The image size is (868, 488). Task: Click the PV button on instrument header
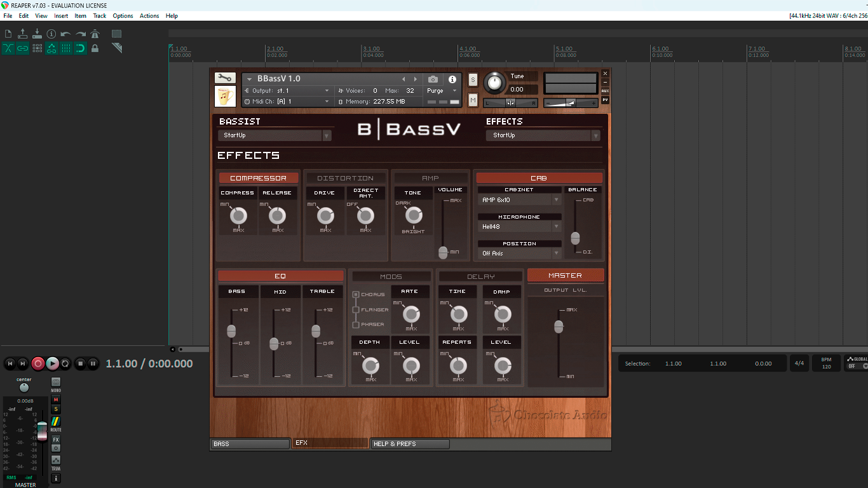coord(605,100)
